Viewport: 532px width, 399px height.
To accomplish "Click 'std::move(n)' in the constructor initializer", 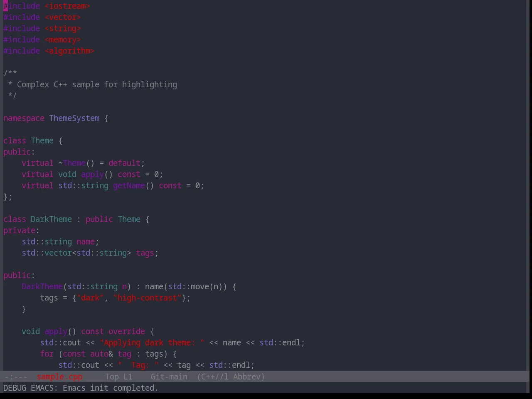I will 196,287.
